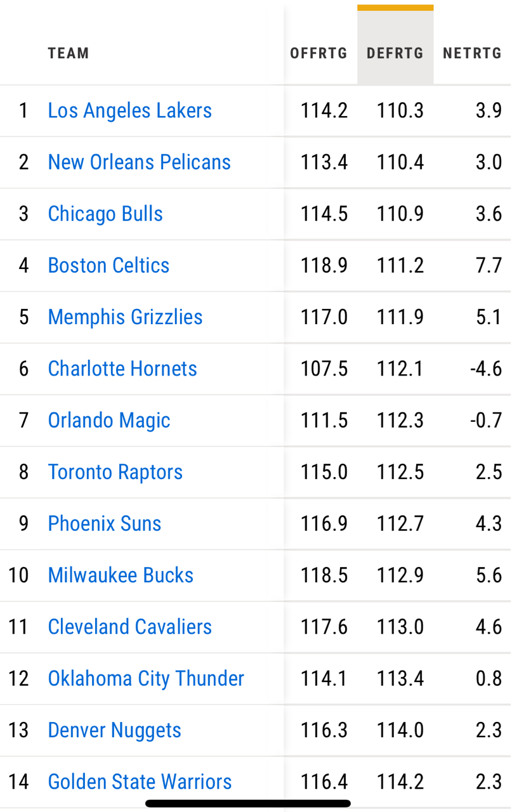Open Golden State Warriors team link
The width and height of the screenshot is (517, 812).
coord(140,782)
